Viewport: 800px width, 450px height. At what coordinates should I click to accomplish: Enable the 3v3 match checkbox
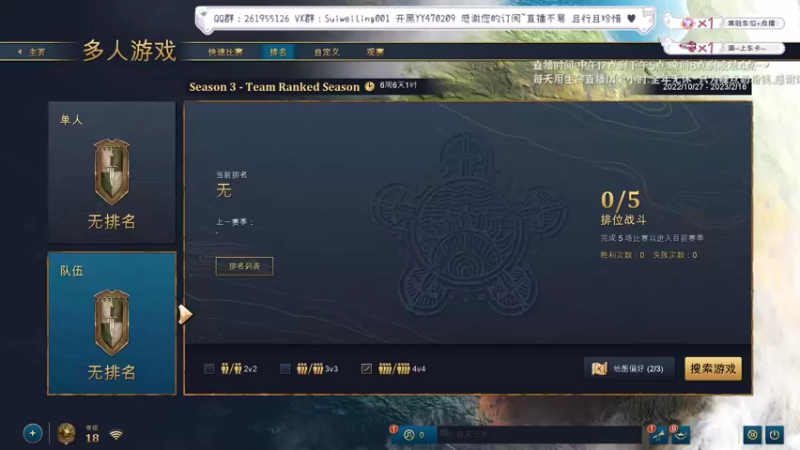285,368
